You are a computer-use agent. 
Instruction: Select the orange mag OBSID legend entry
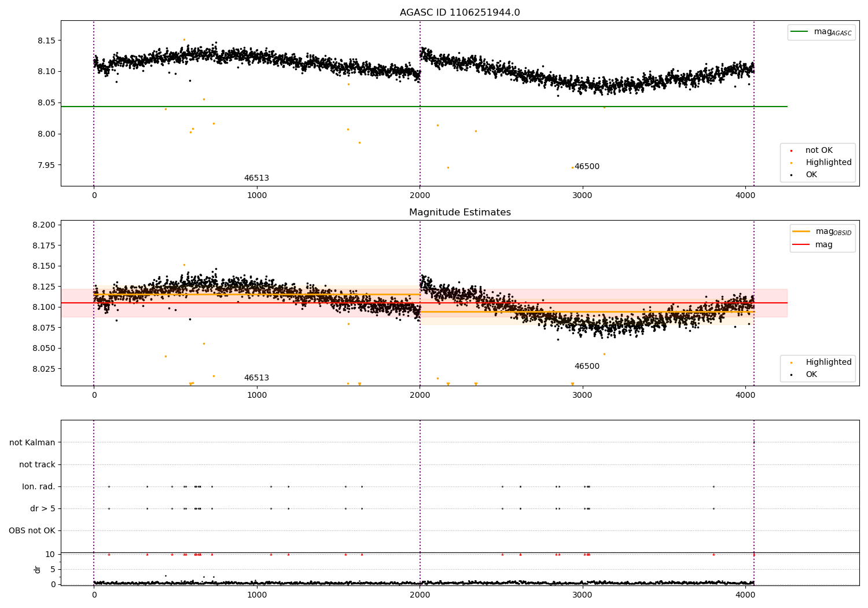[822, 232]
